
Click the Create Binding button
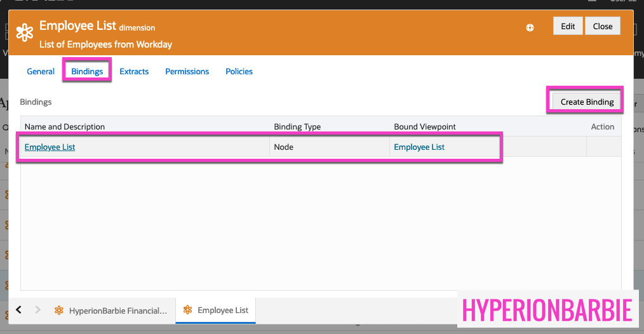click(587, 102)
